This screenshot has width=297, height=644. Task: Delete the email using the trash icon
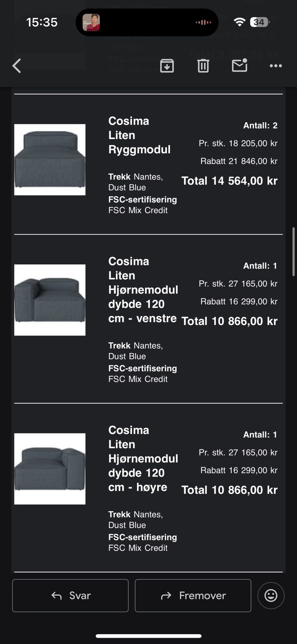point(203,66)
